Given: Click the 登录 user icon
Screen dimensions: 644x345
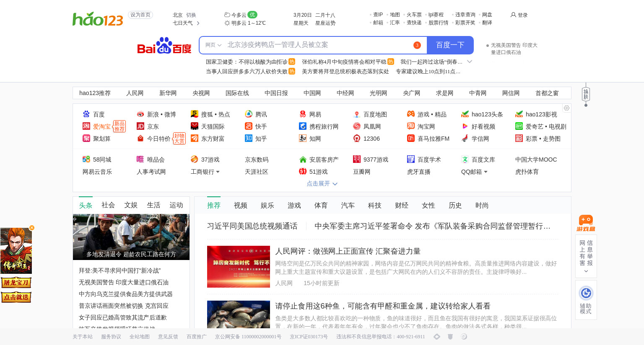Looking at the screenshot, I should (513, 15).
